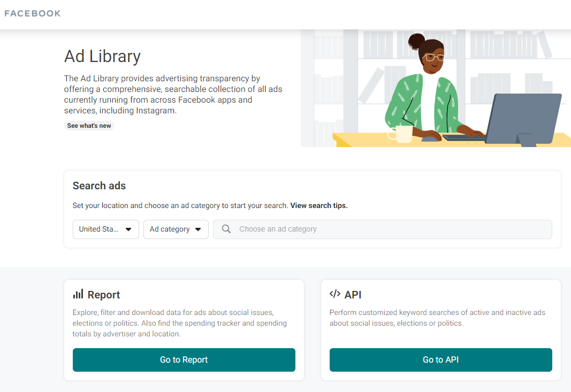Click the bar chart icon beside Report

coord(78,294)
